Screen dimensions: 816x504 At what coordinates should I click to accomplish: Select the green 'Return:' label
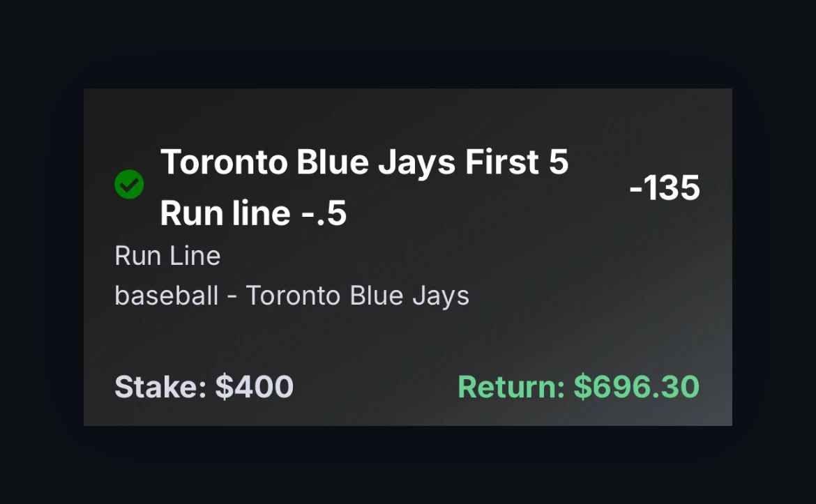coord(511,387)
